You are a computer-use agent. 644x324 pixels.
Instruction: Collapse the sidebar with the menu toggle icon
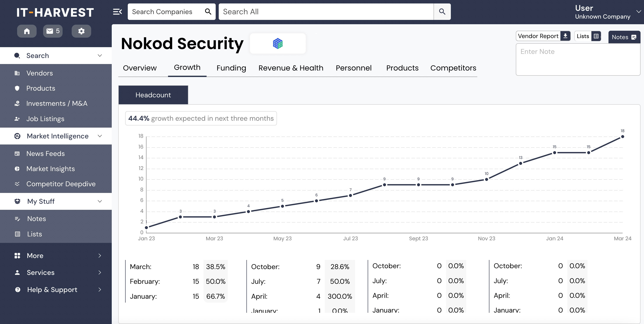tap(118, 12)
